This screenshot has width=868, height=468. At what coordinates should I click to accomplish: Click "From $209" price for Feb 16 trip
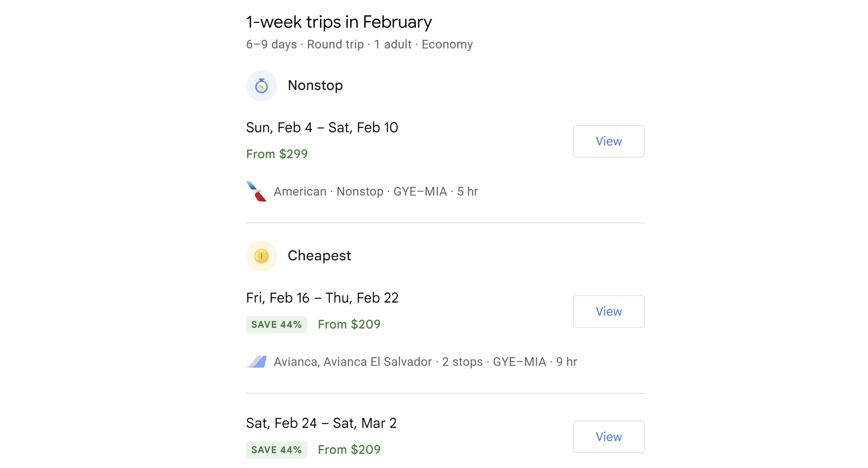coord(349,324)
